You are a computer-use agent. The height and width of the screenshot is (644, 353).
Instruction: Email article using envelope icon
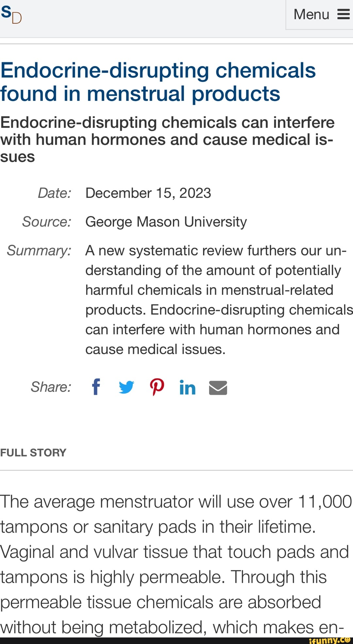218,388
